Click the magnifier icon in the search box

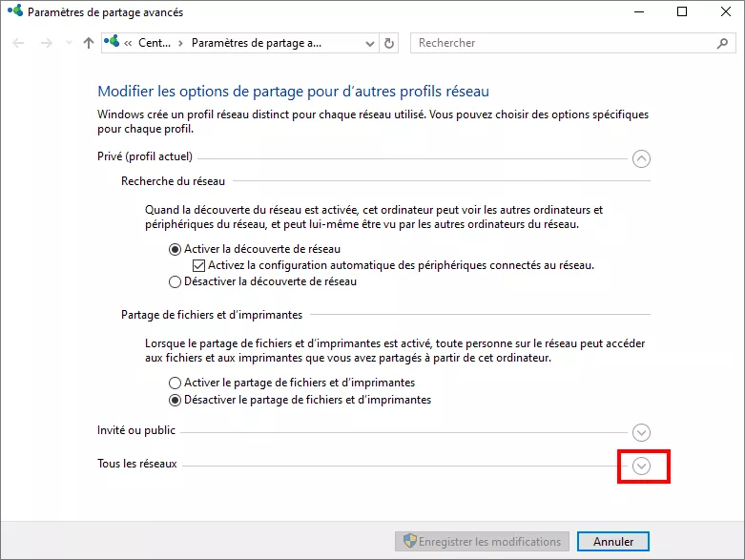pyautogui.click(x=721, y=43)
